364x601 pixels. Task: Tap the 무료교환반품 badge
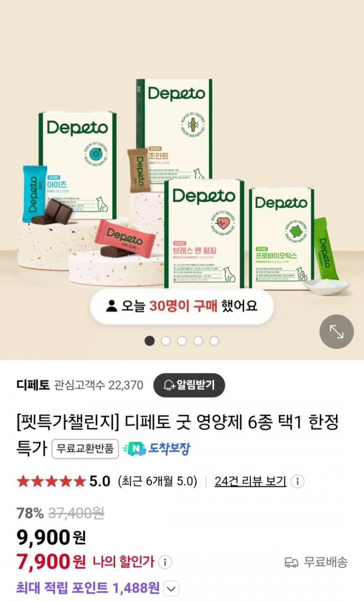pyautogui.click(x=85, y=449)
